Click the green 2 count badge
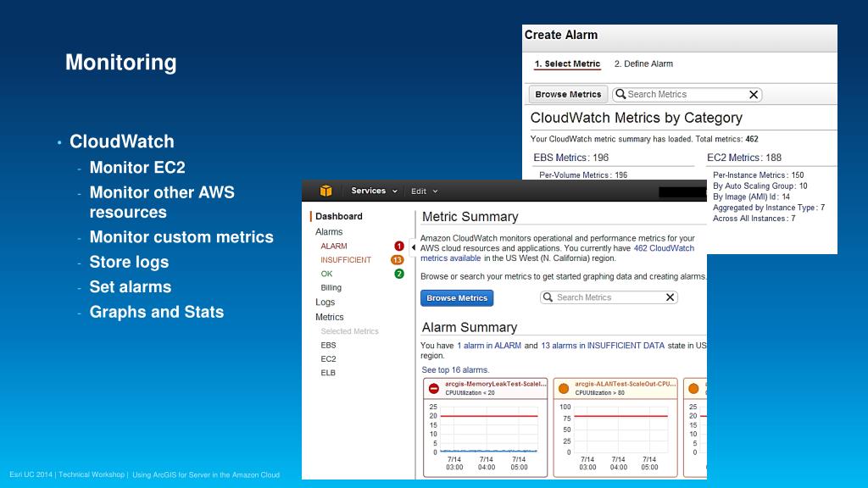Image resolution: width=868 pixels, height=488 pixels. pyautogui.click(x=398, y=274)
